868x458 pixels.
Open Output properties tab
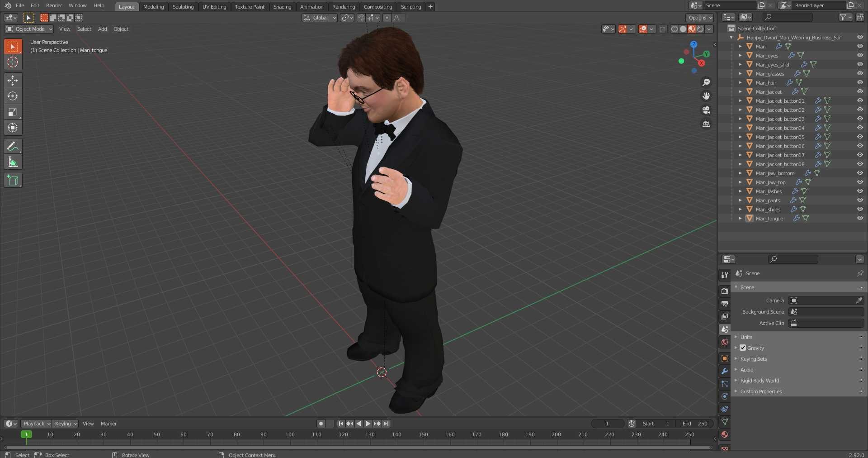[725, 304]
